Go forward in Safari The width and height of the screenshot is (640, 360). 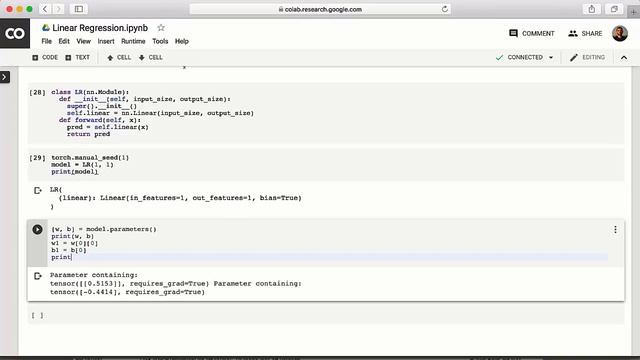click(x=59, y=9)
